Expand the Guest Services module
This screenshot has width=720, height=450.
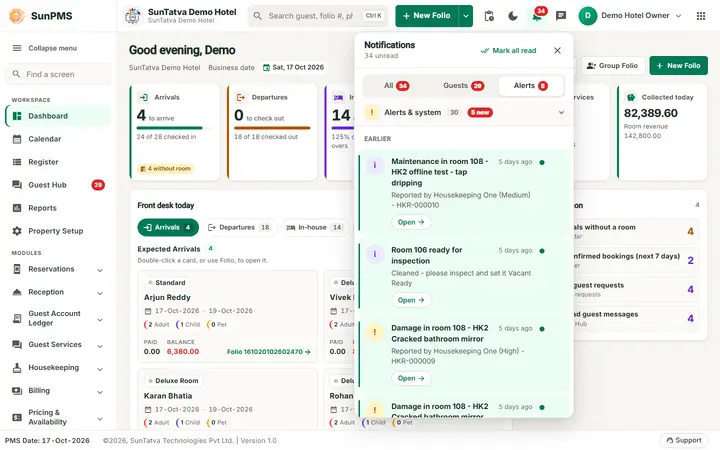58,344
